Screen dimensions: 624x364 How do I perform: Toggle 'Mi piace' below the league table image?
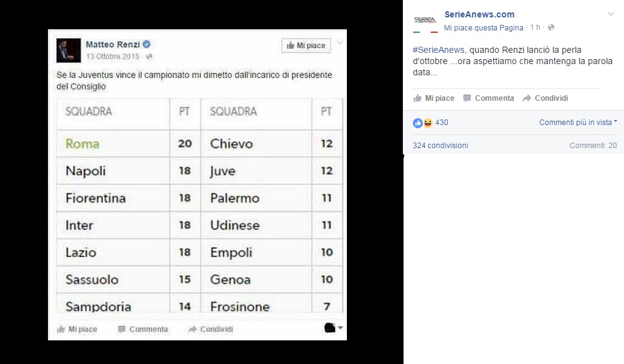[77, 329]
